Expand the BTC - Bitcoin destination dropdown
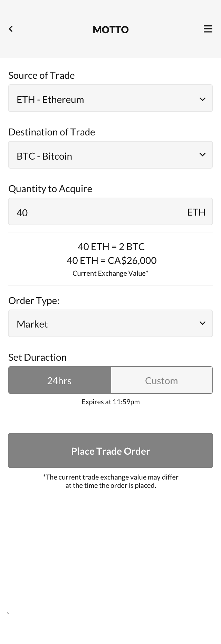The height and width of the screenshot is (644, 221). click(x=110, y=155)
